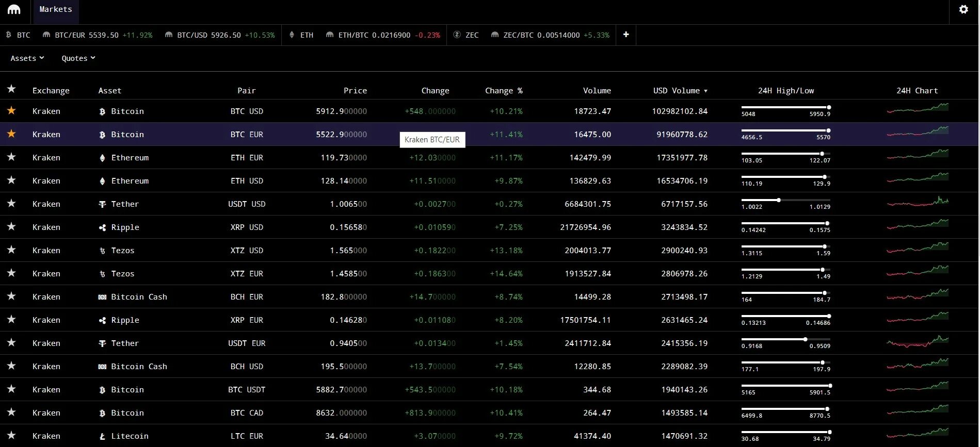The height and width of the screenshot is (447, 980).
Task: Click Litecoin icon in LTC EUR row
Action: 102,436
